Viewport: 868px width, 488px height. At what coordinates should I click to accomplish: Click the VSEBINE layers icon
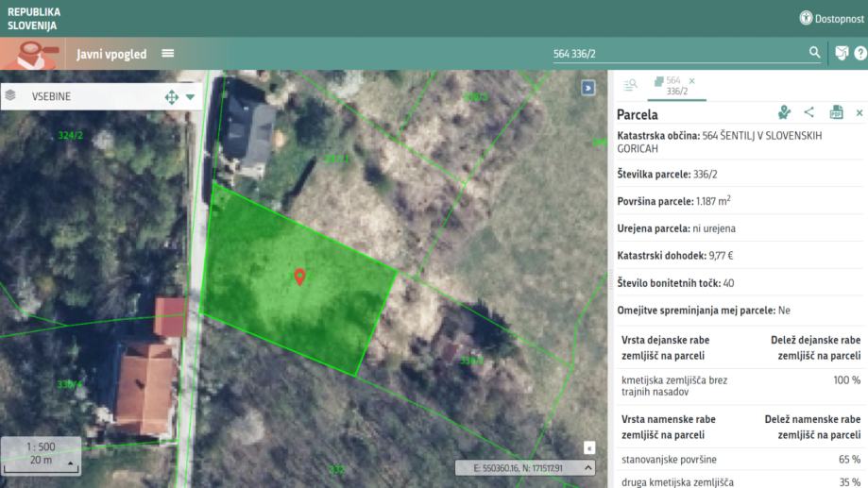coord(10,95)
